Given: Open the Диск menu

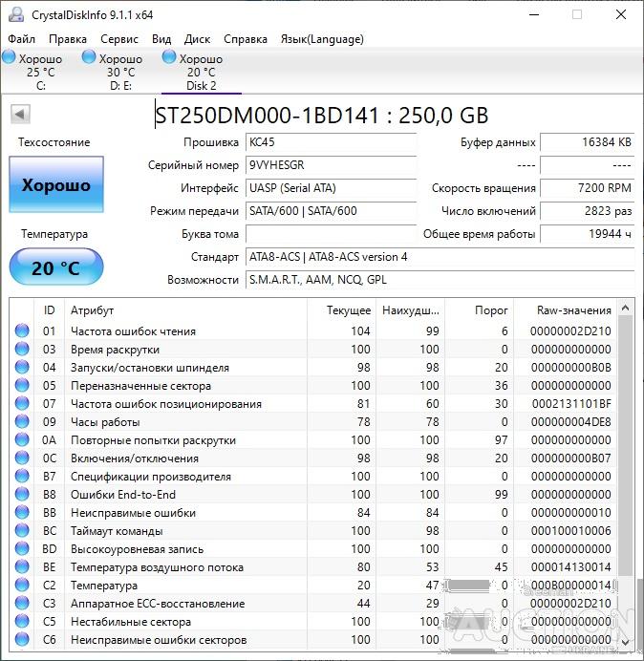Looking at the screenshot, I should point(197,39).
